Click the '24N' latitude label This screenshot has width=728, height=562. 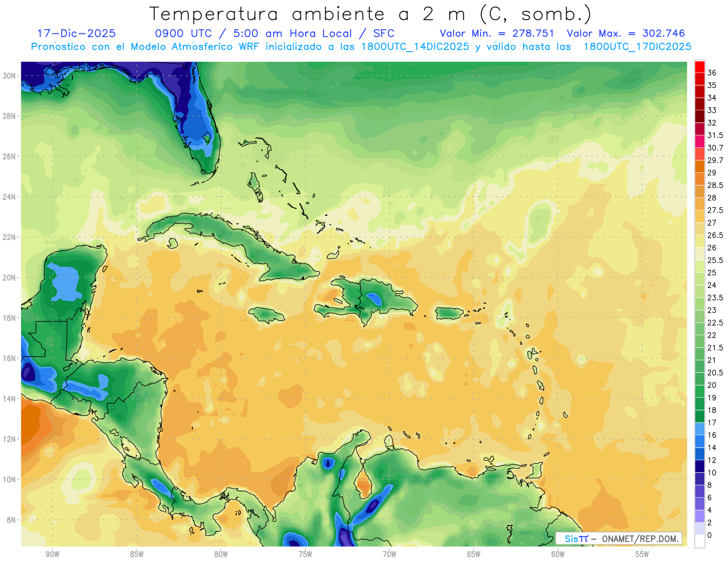pyautogui.click(x=9, y=197)
